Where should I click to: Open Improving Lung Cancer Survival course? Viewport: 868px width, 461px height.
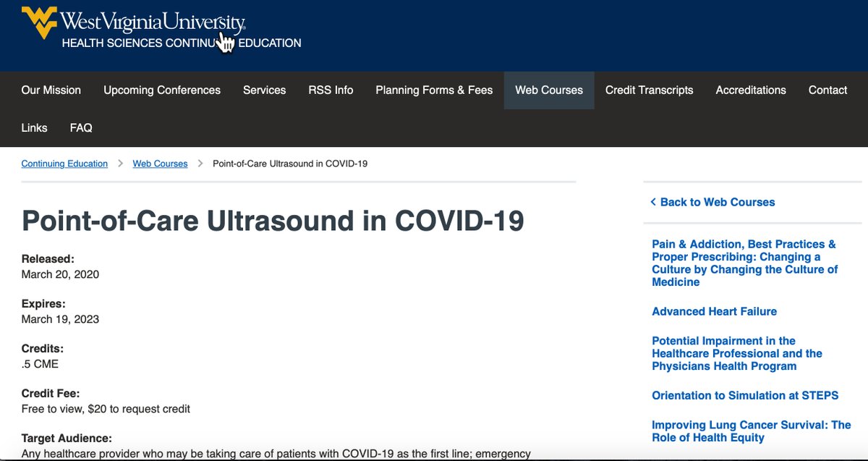(752, 431)
